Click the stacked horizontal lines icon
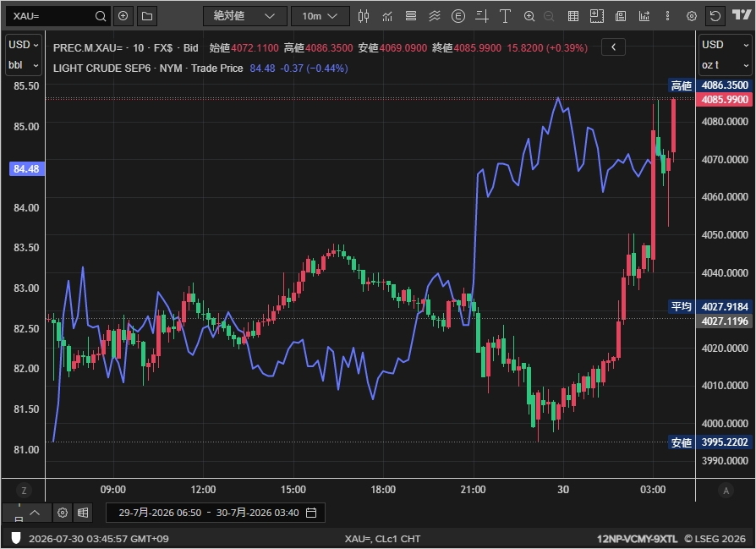 pyautogui.click(x=411, y=16)
